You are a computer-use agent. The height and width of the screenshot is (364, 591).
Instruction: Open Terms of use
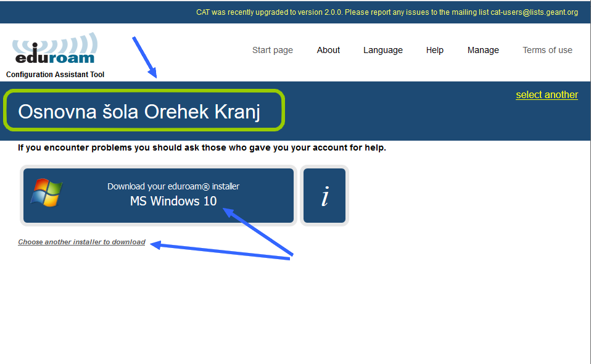click(547, 50)
